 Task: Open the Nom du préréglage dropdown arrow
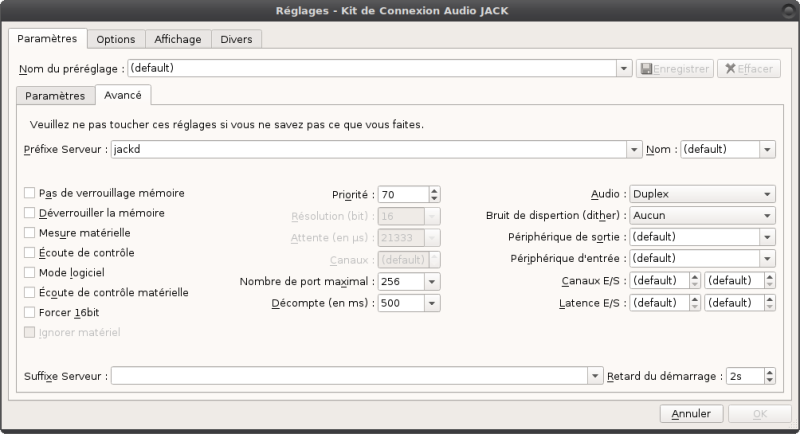coord(623,68)
